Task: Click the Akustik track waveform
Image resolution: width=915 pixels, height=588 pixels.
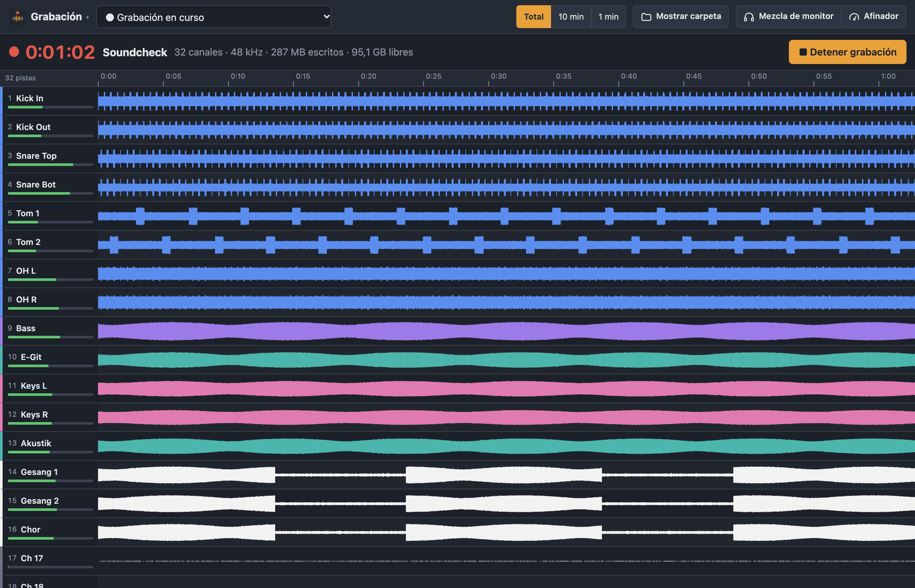Action: click(506, 446)
